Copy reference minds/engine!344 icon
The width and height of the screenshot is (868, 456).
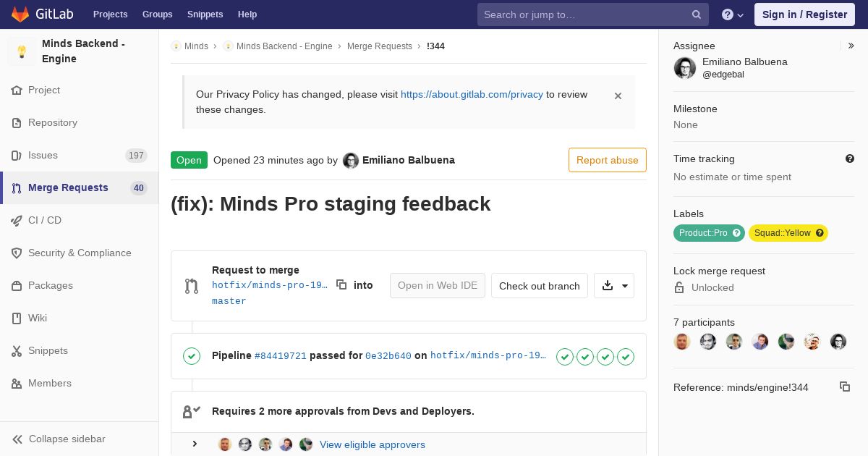click(x=845, y=387)
